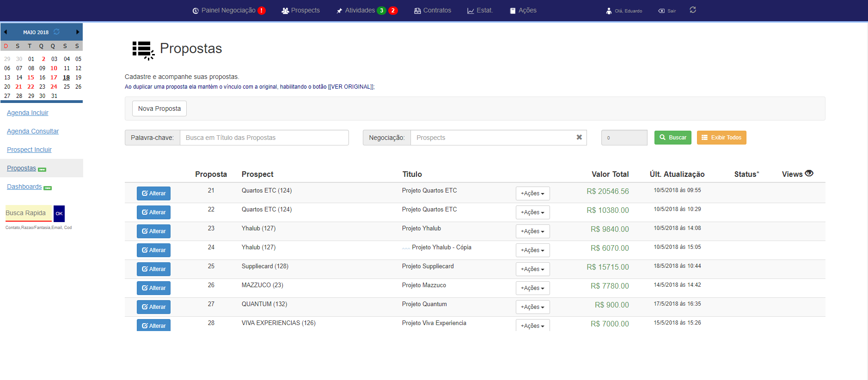
Task: Click Alterar for Suppliecard proposta 25
Action: [153, 269]
